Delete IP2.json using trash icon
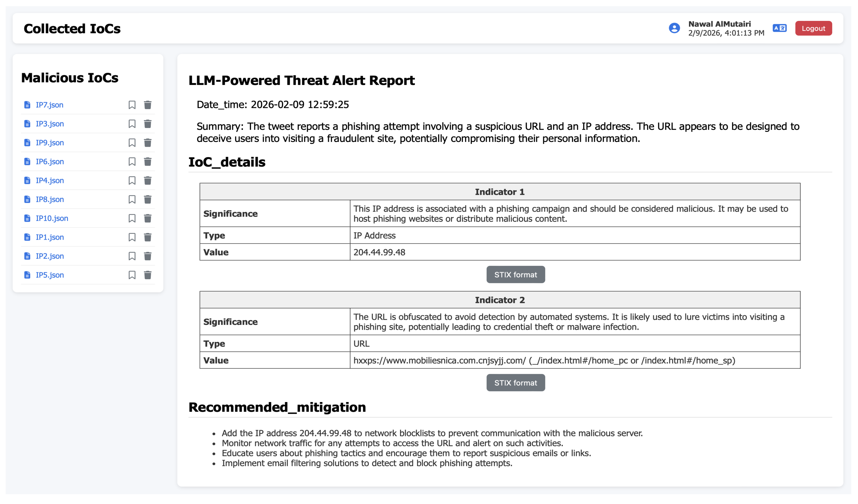Image resolution: width=858 pixels, height=504 pixels. pyautogui.click(x=147, y=256)
